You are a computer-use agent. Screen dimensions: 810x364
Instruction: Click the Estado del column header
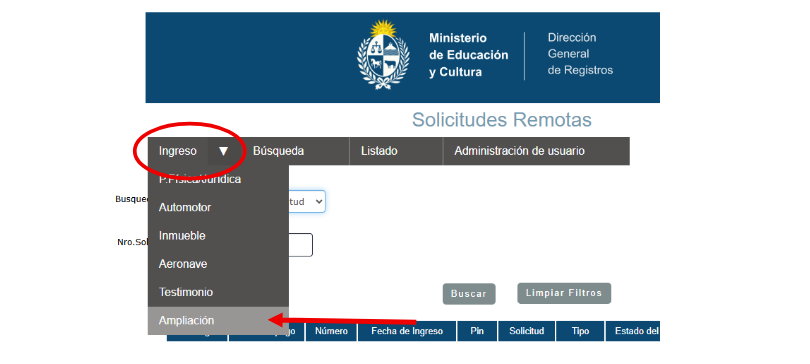pyautogui.click(x=633, y=331)
